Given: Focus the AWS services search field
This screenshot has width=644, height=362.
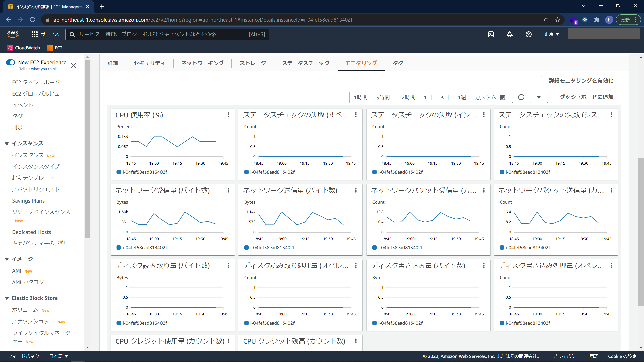Looking at the screenshot, I should pyautogui.click(x=167, y=34).
